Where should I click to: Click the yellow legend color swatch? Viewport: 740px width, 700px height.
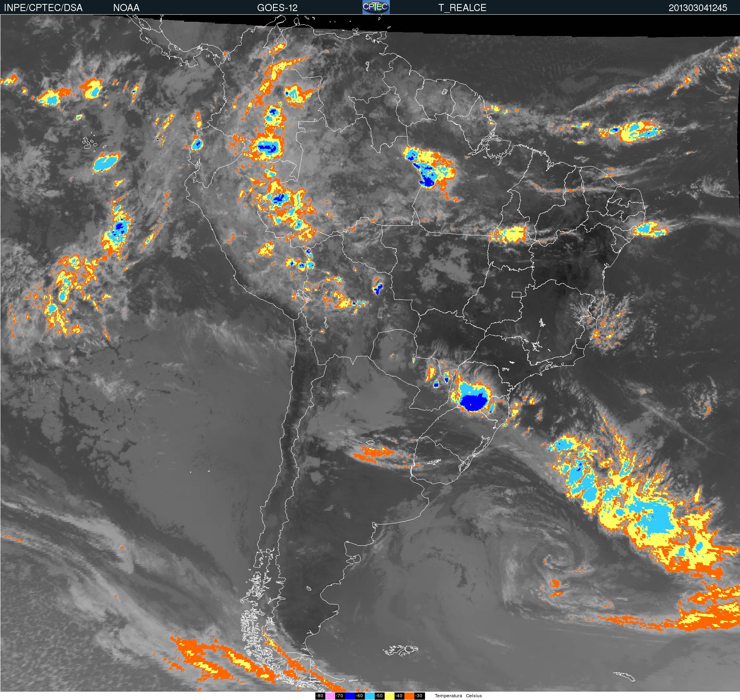[389, 696]
